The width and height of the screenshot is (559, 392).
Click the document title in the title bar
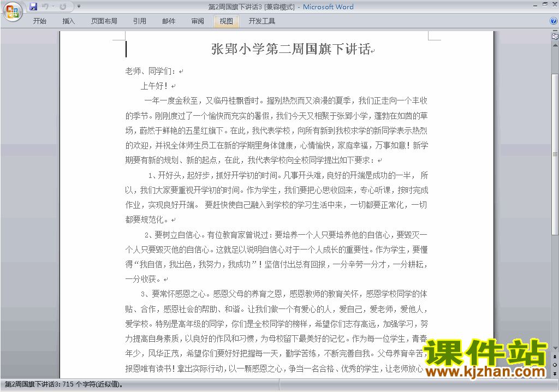281,7
